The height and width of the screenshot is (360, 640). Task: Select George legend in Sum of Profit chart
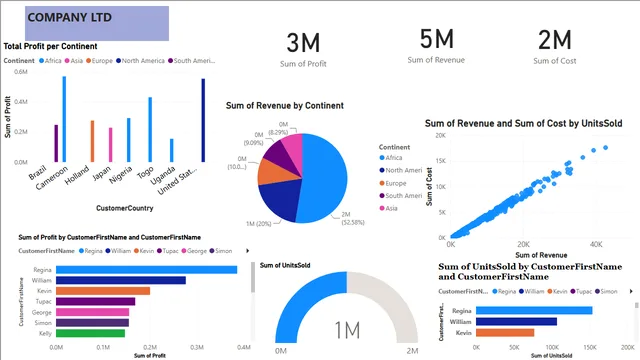[194, 251]
